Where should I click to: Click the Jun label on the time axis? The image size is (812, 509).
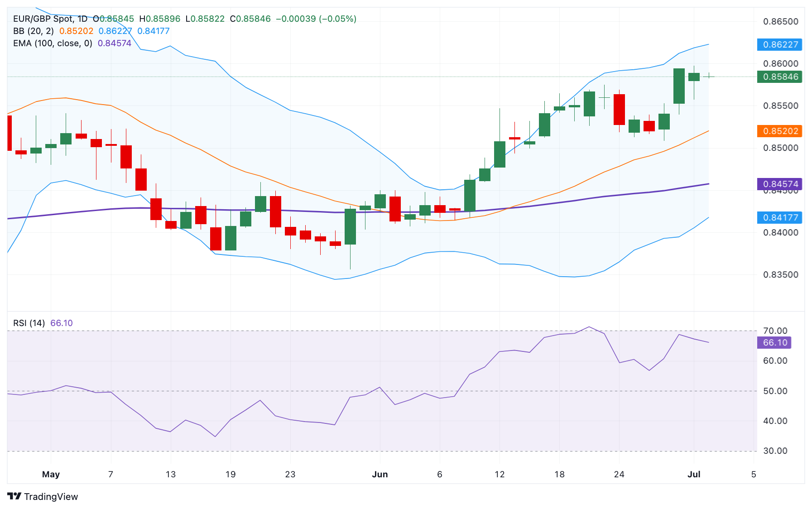380,475
